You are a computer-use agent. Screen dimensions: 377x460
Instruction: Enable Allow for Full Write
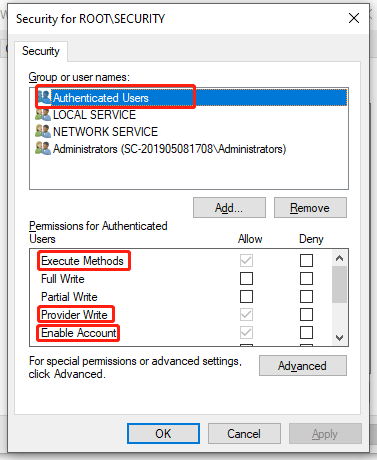pyautogui.click(x=246, y=278)
